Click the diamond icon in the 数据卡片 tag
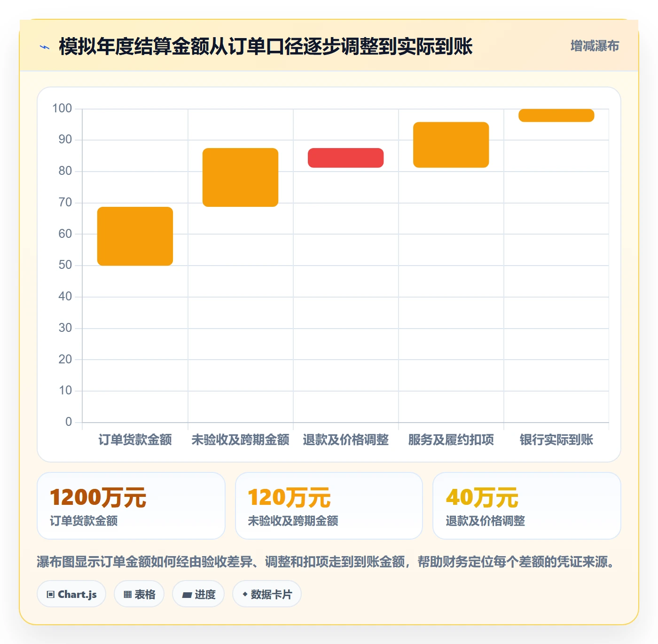The height and width of the screenshot is (644, 658). coord(245,594)
